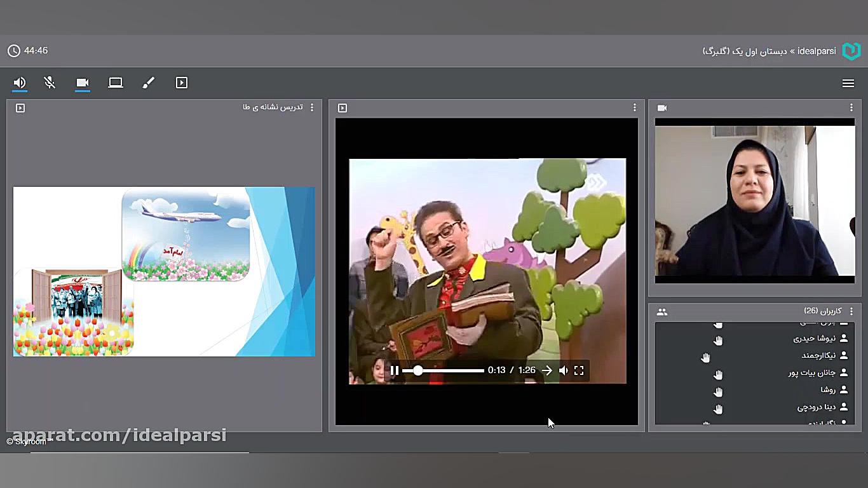Unmute the microphone in the toolbar
This screenshot has width=868, height=488.
(50, 83)
